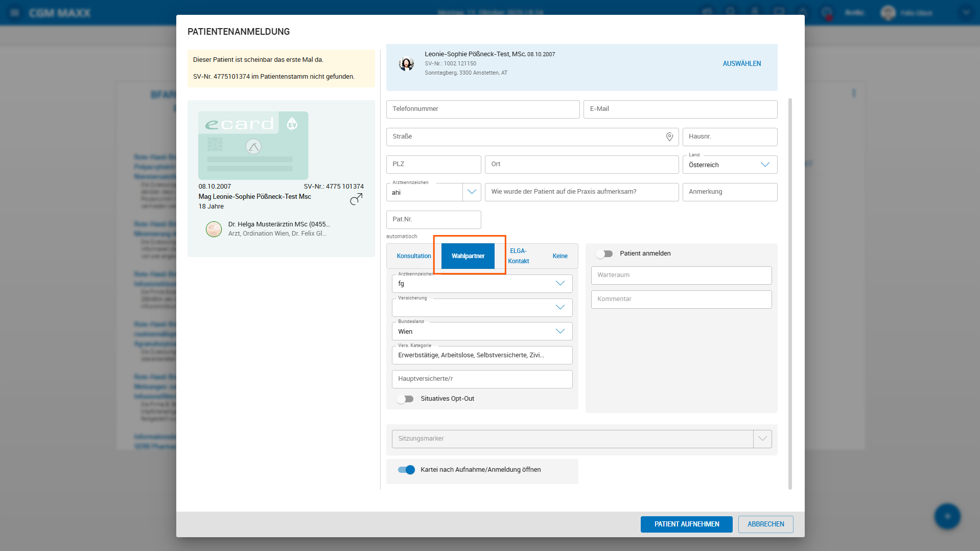Image resolution: width=980 pixels, height=551 pixels.
Task: Click the location pin icon in Straße field
Action: click(669, 136)
